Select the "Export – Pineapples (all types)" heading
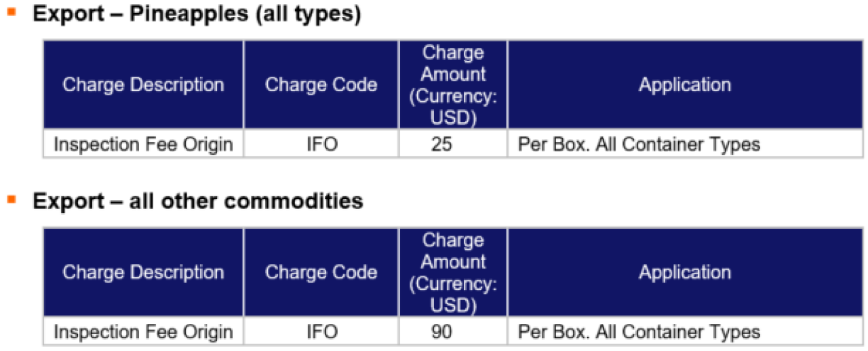Image resolution: width=868 pixels, height=351 pixels. (197, 15)
